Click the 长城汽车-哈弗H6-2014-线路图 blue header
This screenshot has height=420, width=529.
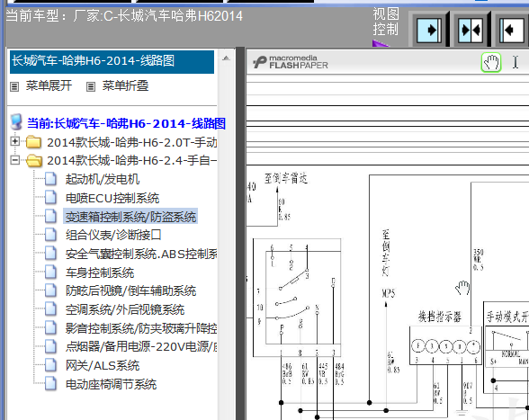(112, 62)
